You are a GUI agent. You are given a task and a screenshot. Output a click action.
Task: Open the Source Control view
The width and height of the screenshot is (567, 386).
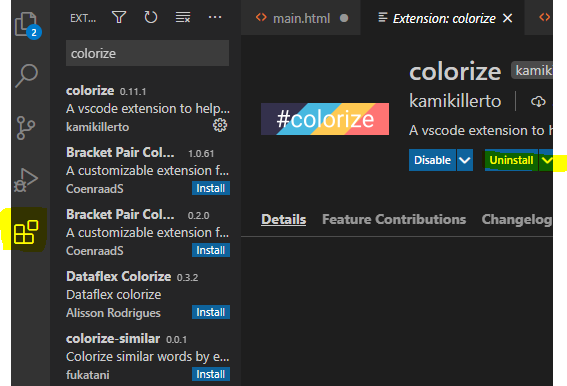click(x=26, y=128)
